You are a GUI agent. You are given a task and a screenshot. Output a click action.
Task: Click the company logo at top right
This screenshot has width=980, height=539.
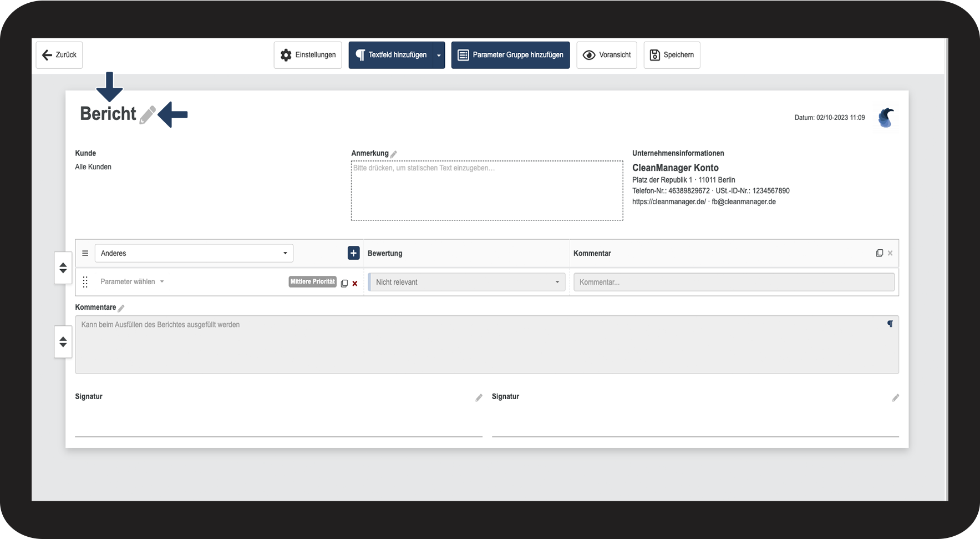[886, 118]
